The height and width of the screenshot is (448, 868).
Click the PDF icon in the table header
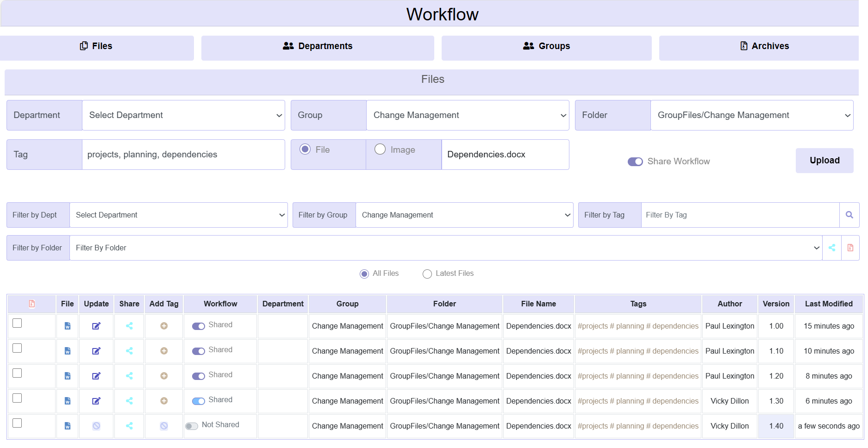[31, 304]
